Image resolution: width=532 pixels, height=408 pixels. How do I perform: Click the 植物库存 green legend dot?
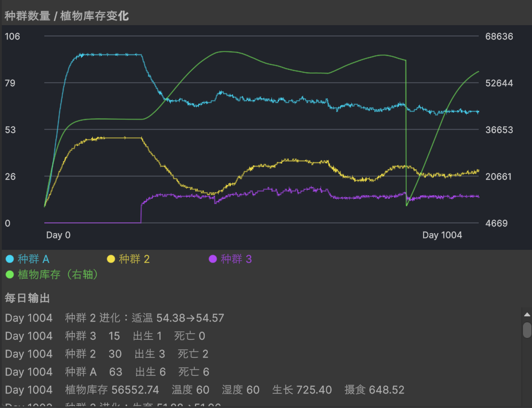[10, 274]
